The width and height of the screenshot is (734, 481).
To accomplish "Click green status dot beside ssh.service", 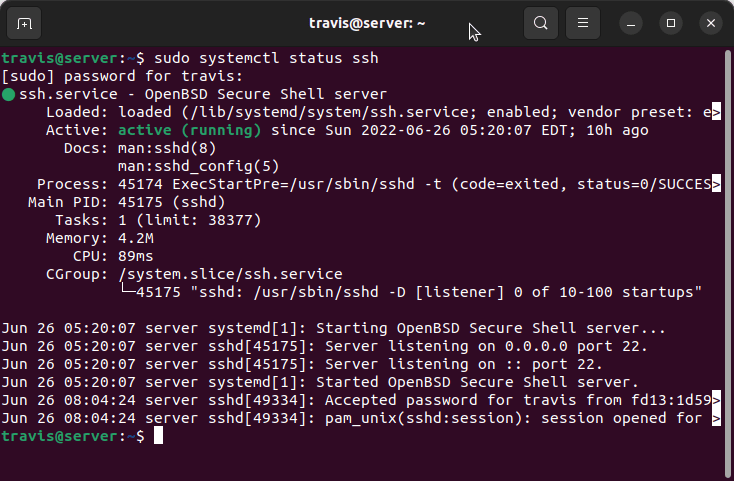I will 9,94.
